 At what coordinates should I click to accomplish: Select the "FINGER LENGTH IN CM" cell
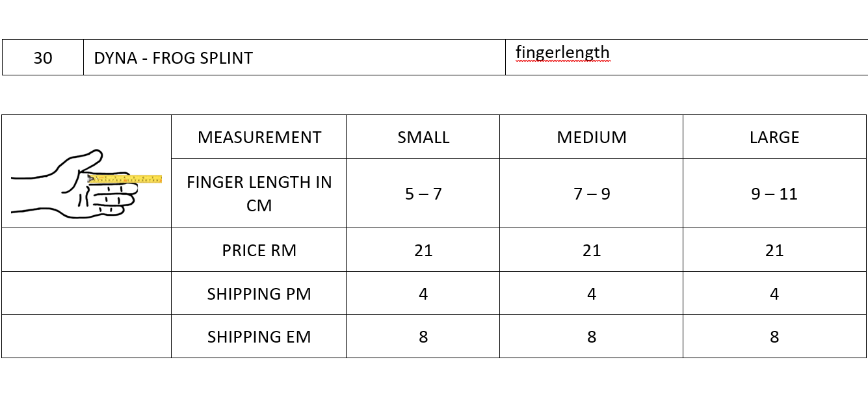pos(259,194)
